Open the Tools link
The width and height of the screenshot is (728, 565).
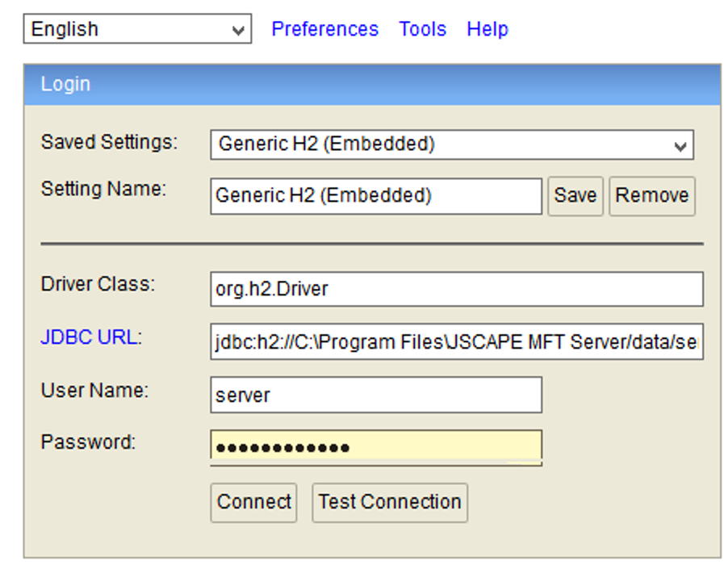pos(422,29)
